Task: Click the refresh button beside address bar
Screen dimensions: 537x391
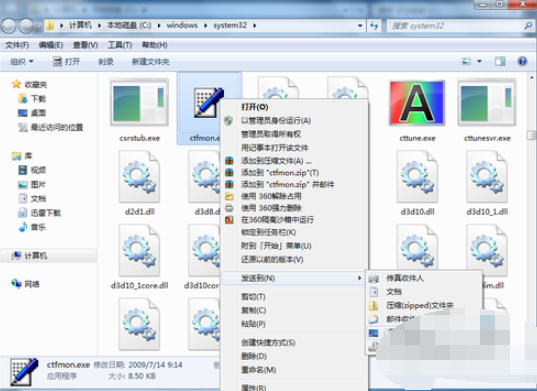Action: point(374,26)
